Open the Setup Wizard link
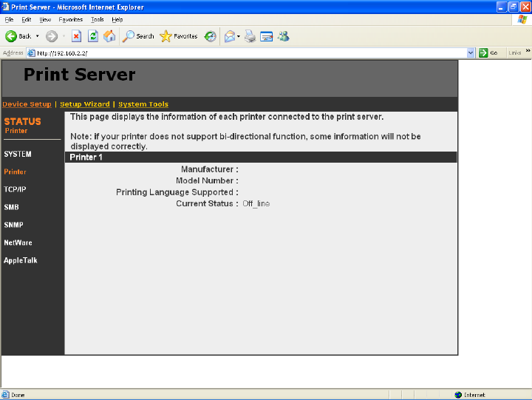Screen dimensions: 532x400 [x=85, y=104]
